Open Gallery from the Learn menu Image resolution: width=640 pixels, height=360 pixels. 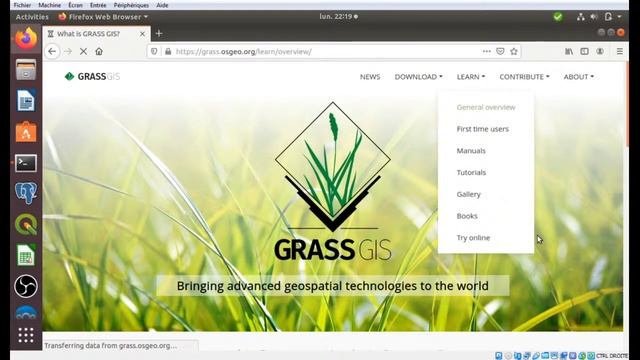coord(469,194)
